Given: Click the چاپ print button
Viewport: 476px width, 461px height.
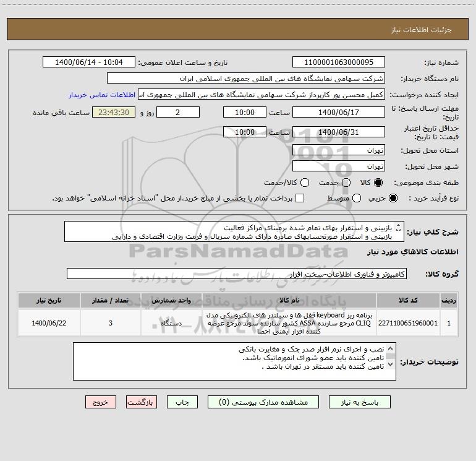Looking at the screenshot, I should 182,402.
